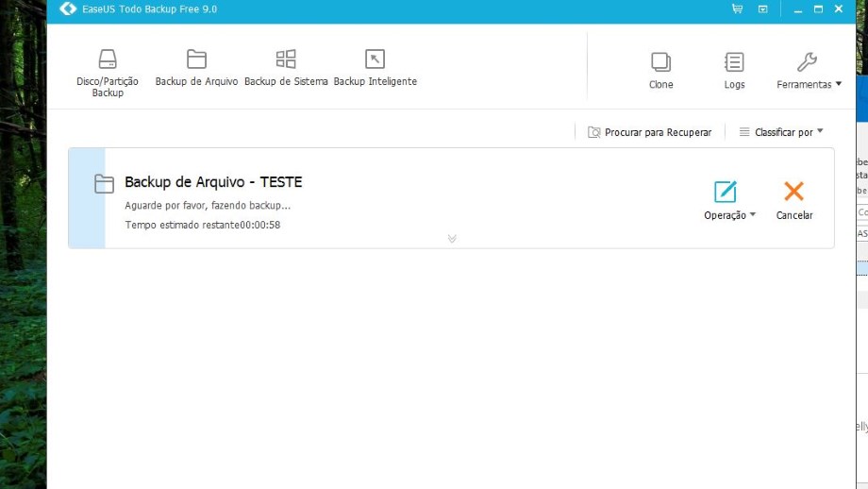Expand the Classificar por sort menu
Screen dimensions: 868x489
[x=781, y=132]
